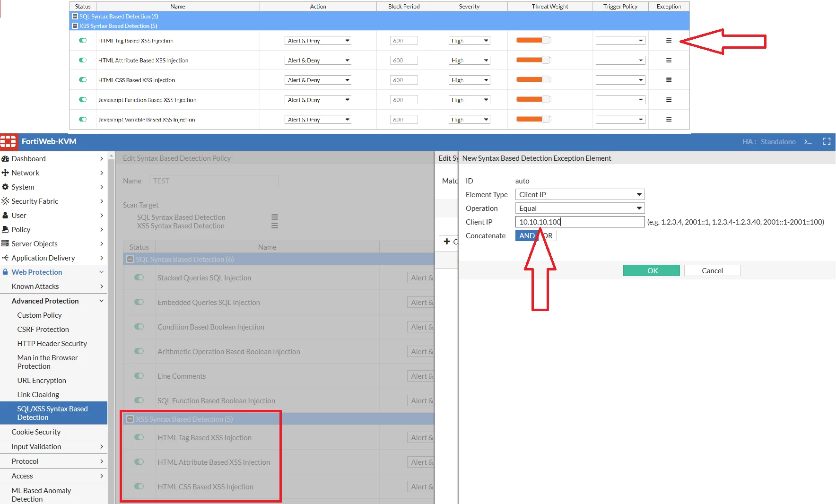
Task: Open Trigger Policy dropdown for HTML Attribute Based XSS
Action: point(620,61)
